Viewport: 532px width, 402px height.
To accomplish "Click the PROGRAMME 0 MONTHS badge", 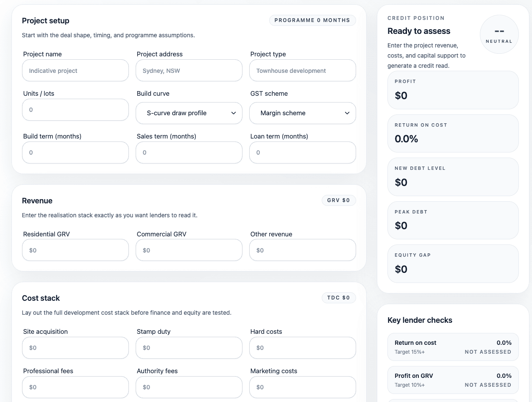I will coord(312,20).
